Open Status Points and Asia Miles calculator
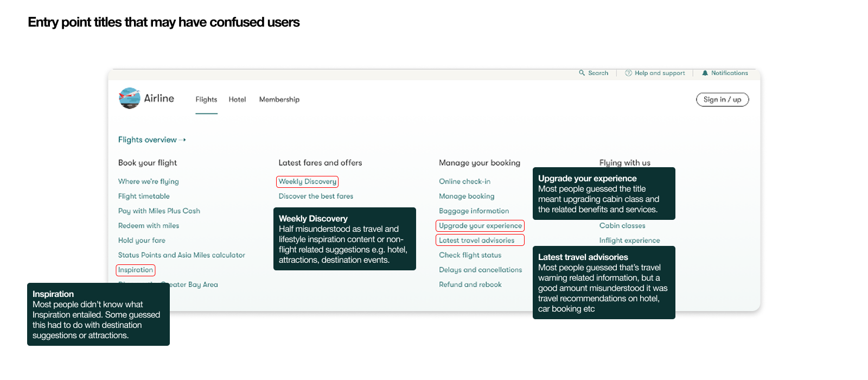The image size is (868, 380). [x=182, y=255]
